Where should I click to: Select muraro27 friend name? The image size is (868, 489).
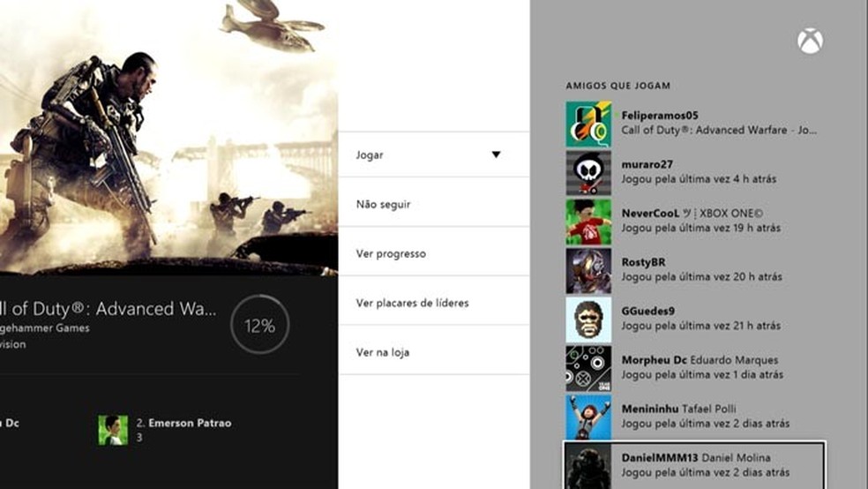[647, 164]
